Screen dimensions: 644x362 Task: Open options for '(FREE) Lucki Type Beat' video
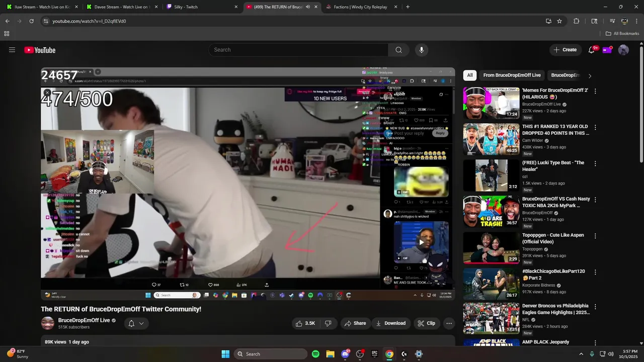tap(595, 164)
